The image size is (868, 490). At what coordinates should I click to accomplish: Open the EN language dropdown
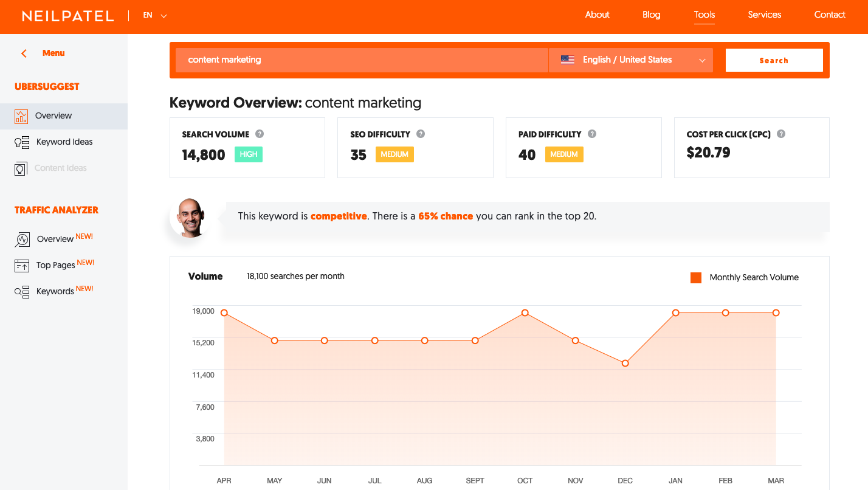click(155, 15)
